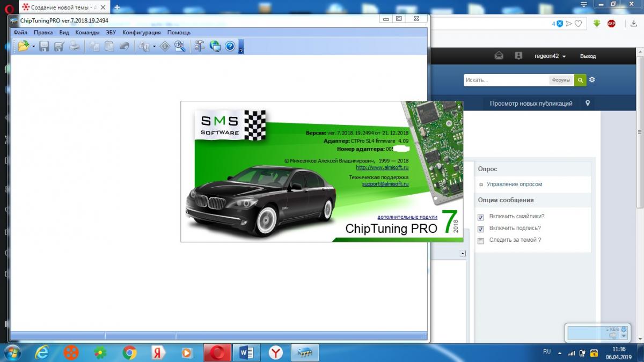Viewport: 644px width, 362px height.
Task: Click the Save As floppy-with-pencil icon
Action: click(59, 47)
